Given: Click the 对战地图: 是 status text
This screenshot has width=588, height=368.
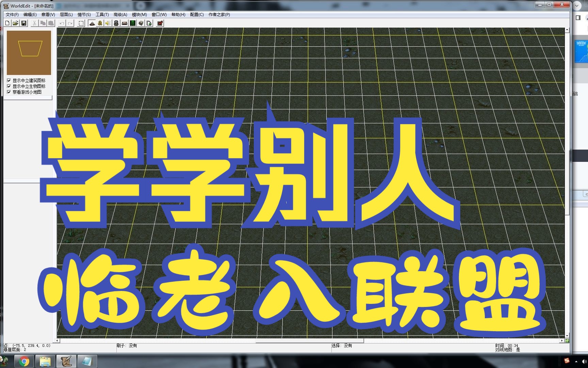Looking at the screenshot, I should pyautogui.click(x=508, y=350).
